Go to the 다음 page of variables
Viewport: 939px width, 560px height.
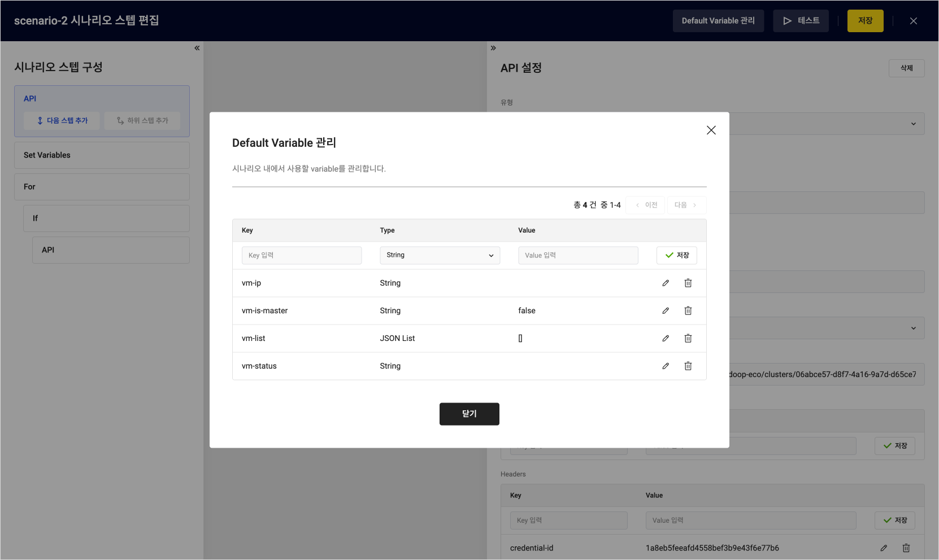coord(686,205)
